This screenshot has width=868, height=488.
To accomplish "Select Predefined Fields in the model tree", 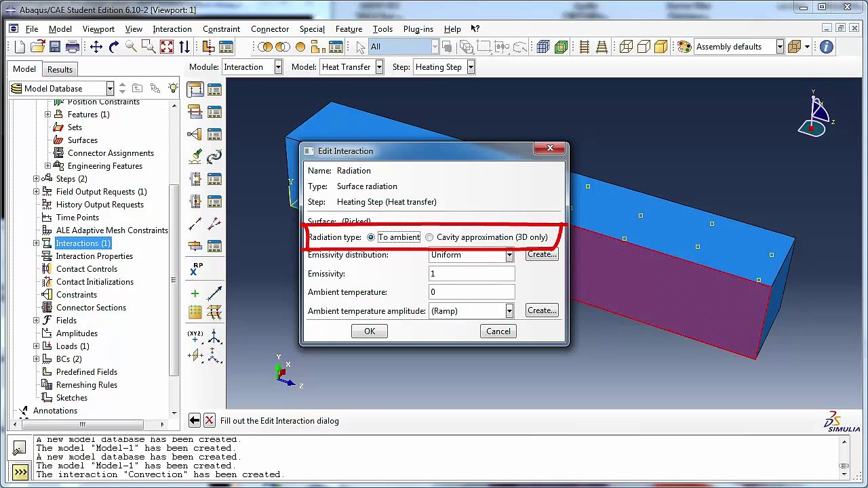I will 87,372.
